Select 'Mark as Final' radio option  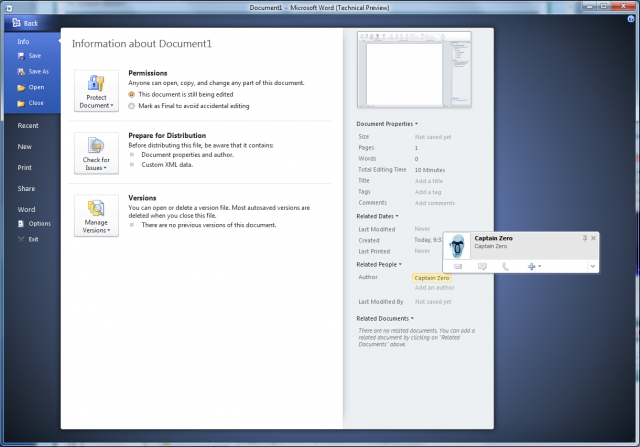[x=131, y=106]
